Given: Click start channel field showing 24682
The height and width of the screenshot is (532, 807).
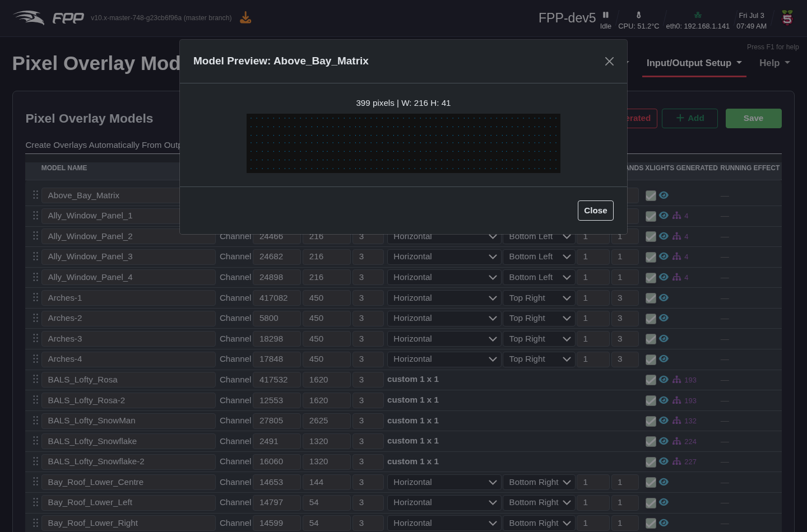Looking at the screenshot, I should (277, 256).
